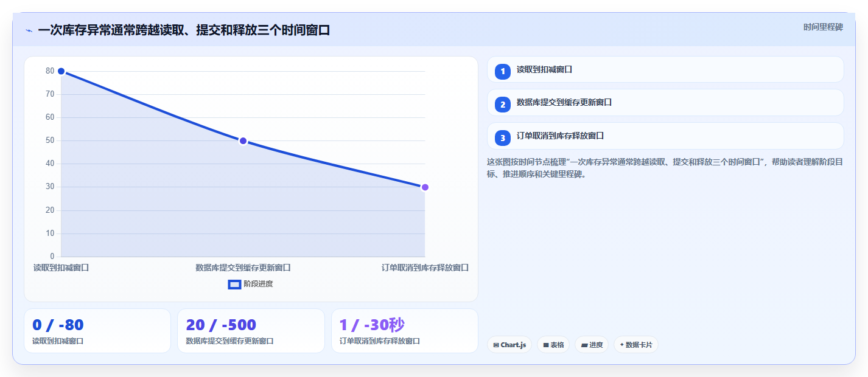868x377 pixels.
Task: Click the 数据卡片 tag
Action: 636,345
